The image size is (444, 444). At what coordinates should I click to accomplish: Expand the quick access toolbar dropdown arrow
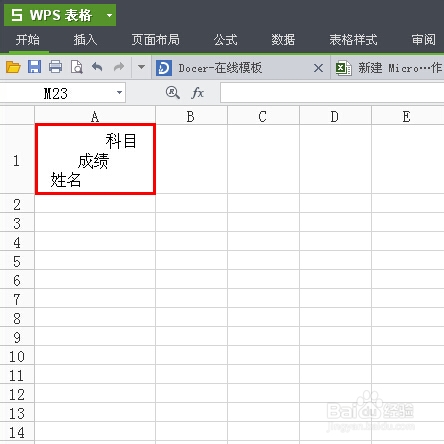pyautogui.click(x=141, y=67)
